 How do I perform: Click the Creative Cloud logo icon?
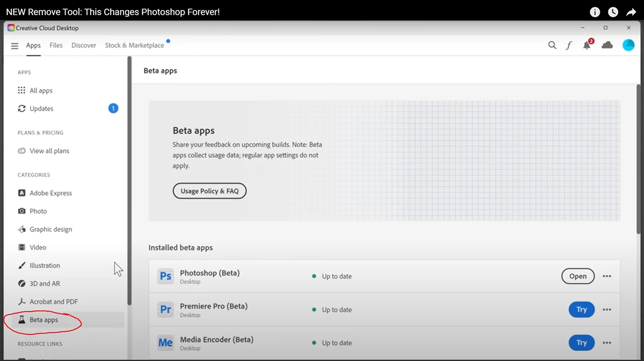point(11,28)
